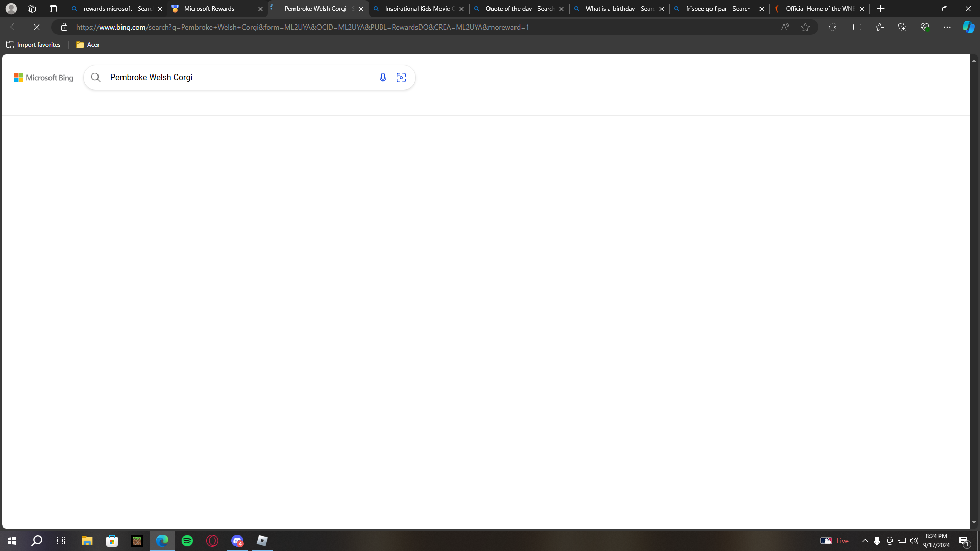The width and height of the screenshot is (980, 551).
Task: Open Collections icon in toolbar
Action: click(x=902, y=27)
